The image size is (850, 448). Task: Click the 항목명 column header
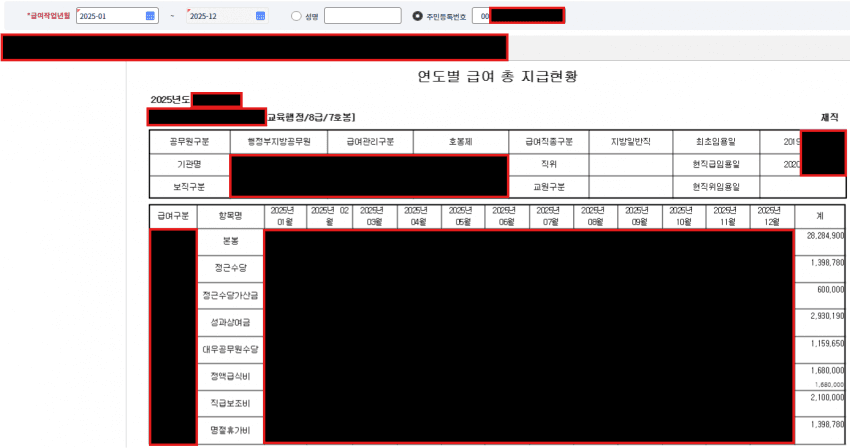coord(230,216)
